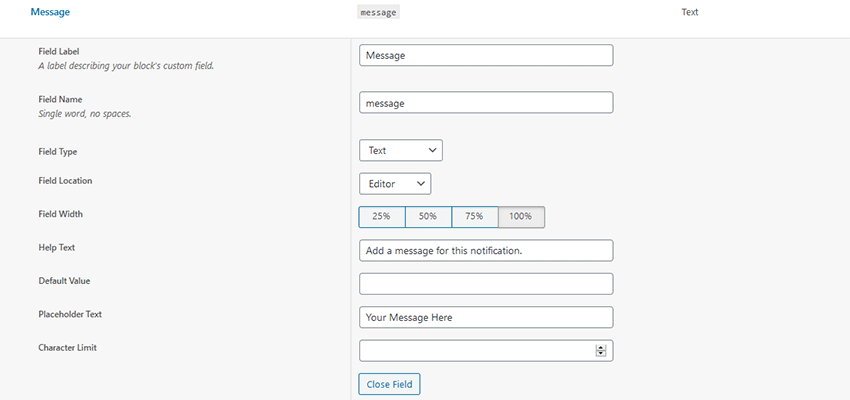The image size is (850, 400).
Task: Focus the Field Name input box
Action: tap(485, 103)
